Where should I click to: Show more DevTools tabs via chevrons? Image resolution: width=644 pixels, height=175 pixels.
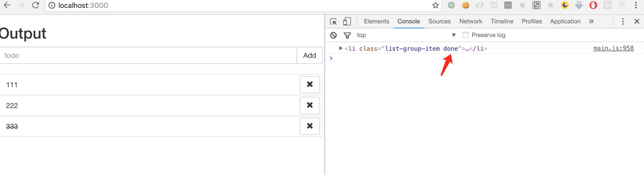pyautogui.click(x=591, y=22)
